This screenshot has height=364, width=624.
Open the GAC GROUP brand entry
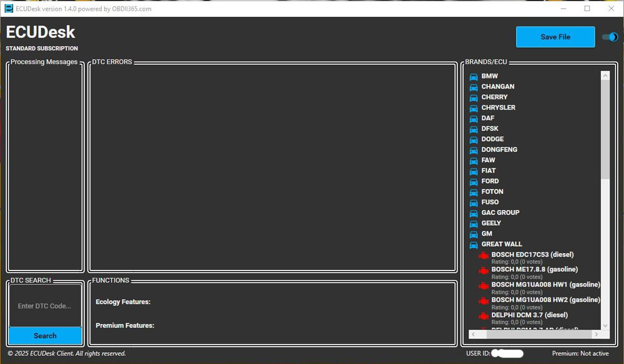[500, 213]
